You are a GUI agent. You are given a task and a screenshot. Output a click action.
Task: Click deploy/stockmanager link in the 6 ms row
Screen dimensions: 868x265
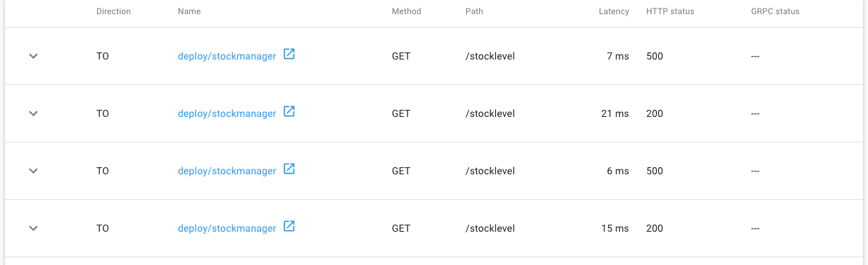227,171
